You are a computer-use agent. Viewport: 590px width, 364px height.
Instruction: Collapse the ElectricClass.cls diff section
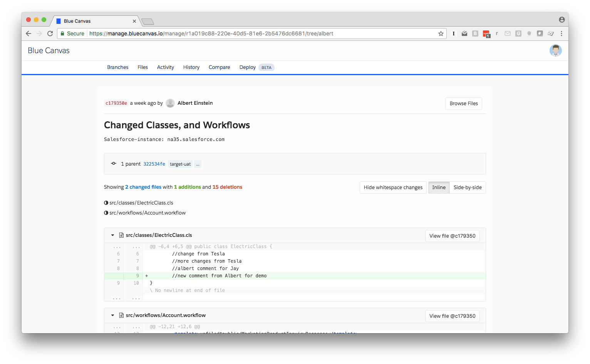coord(112,235)
